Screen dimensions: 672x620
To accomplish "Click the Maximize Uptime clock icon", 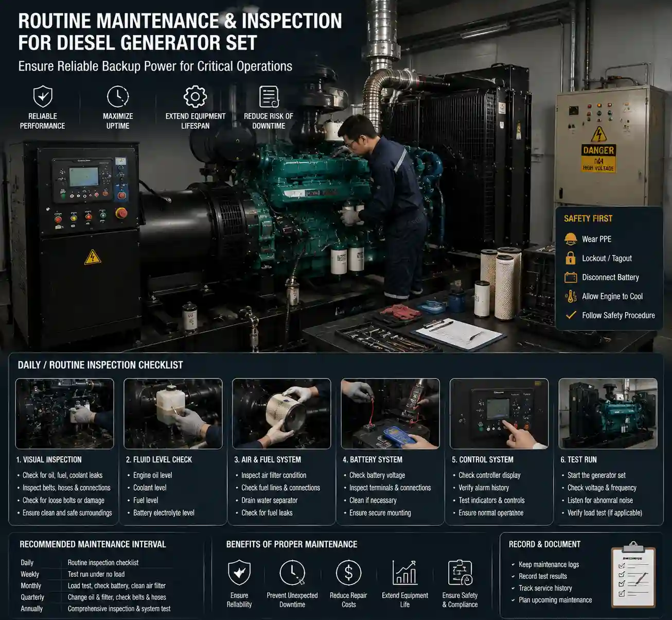I will (118, 96).
